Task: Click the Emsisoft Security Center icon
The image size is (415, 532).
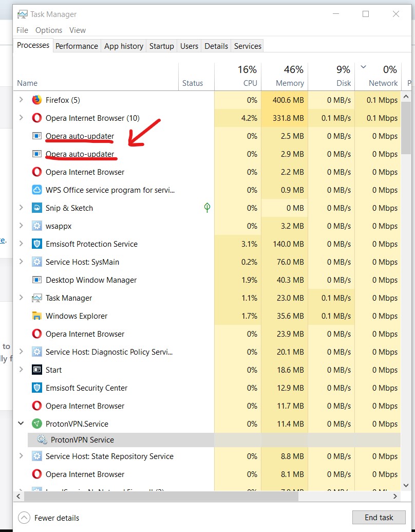Action: point(37,388)
